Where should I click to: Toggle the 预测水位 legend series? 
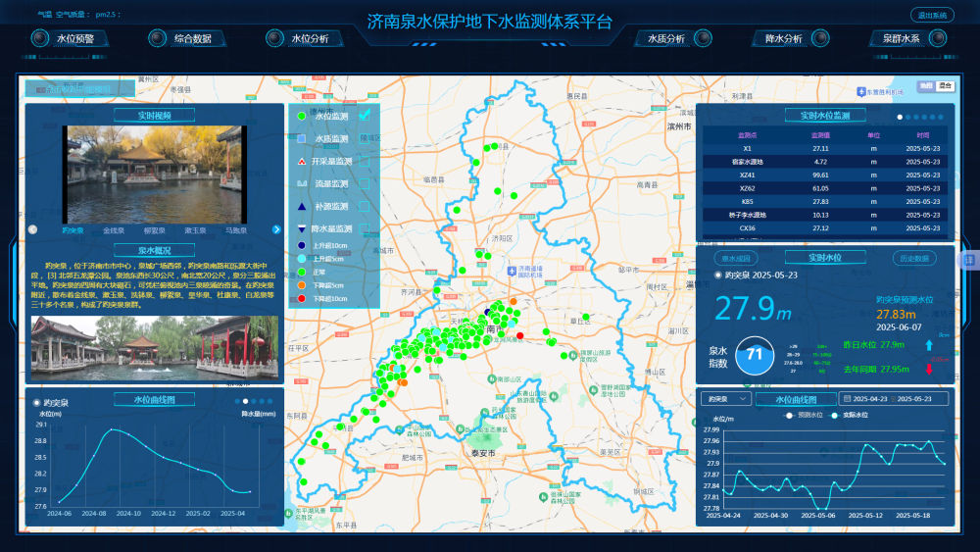[x=803, y=415]
